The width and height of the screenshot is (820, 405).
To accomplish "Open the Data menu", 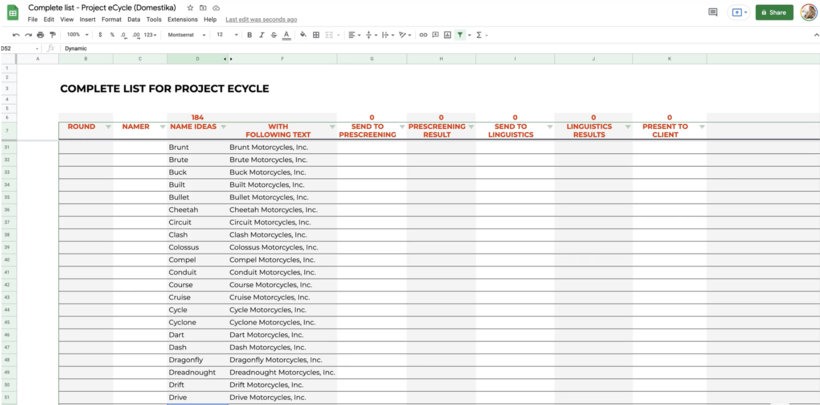I will (x=133, y=19).
